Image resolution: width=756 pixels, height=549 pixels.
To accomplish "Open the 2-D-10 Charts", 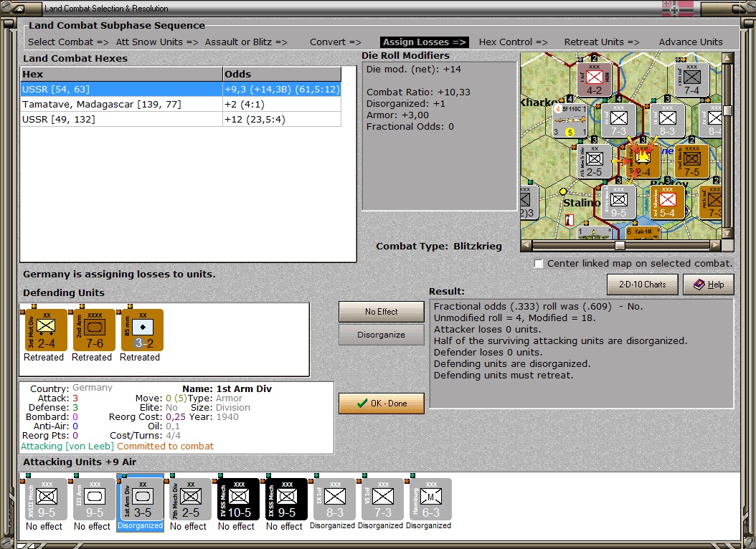I will (x=642, y=285).
